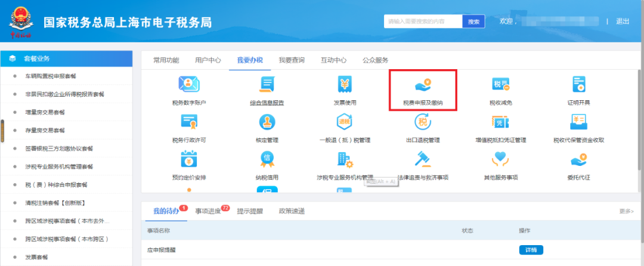Click the 套餐业务 sidebar header
This screenshot has height=266, width=644.
pos(66,58)
